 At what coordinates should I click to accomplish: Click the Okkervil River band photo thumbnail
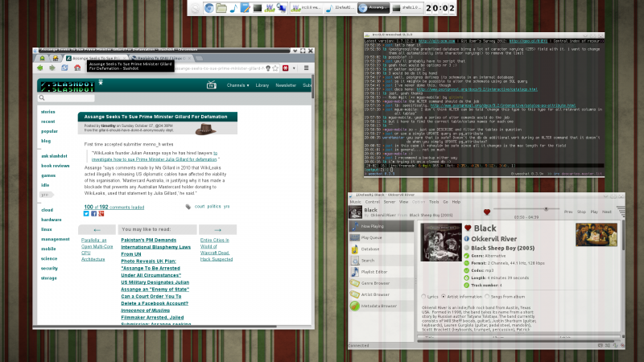click(596, 234)
